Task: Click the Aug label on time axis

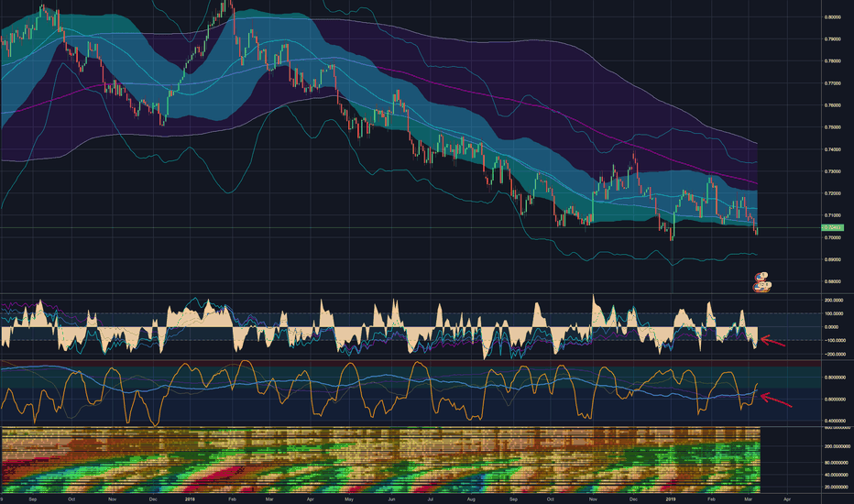Action: coord(471,499)
